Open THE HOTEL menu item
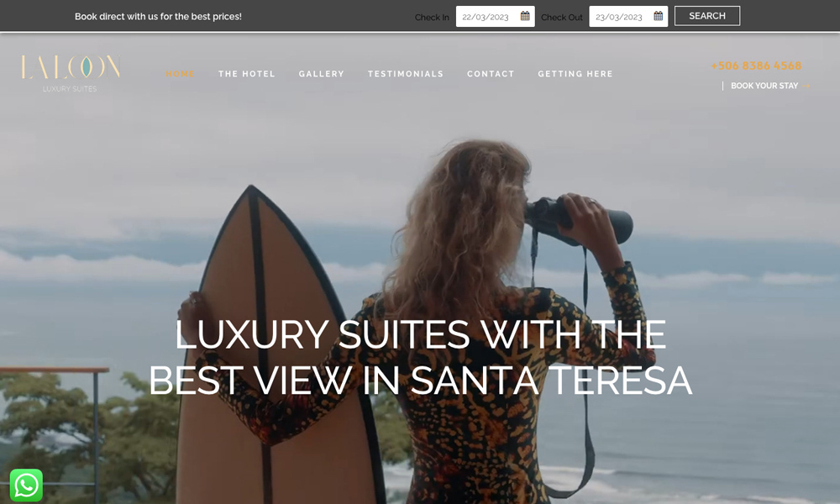The image size is (840, 504). tap(246, 74)
